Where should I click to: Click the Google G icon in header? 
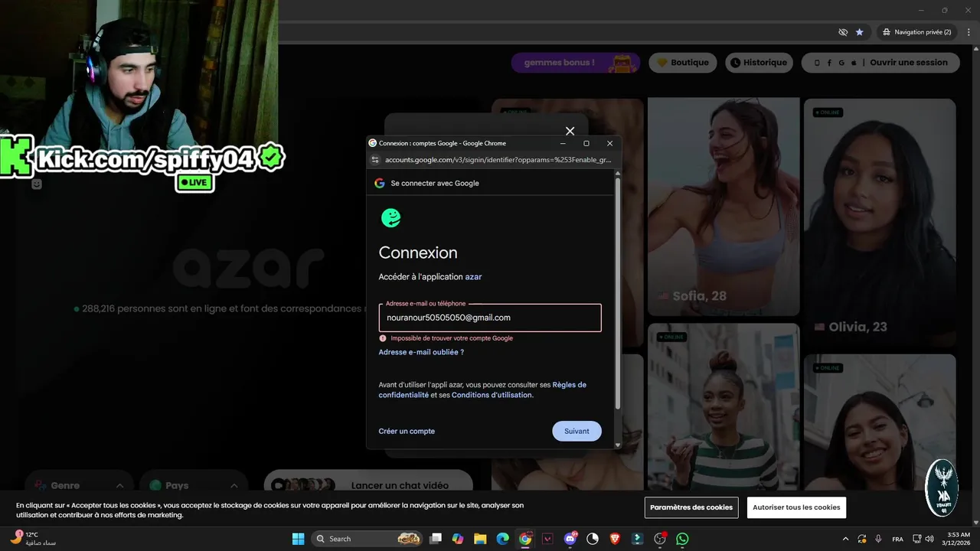point(841,63)
